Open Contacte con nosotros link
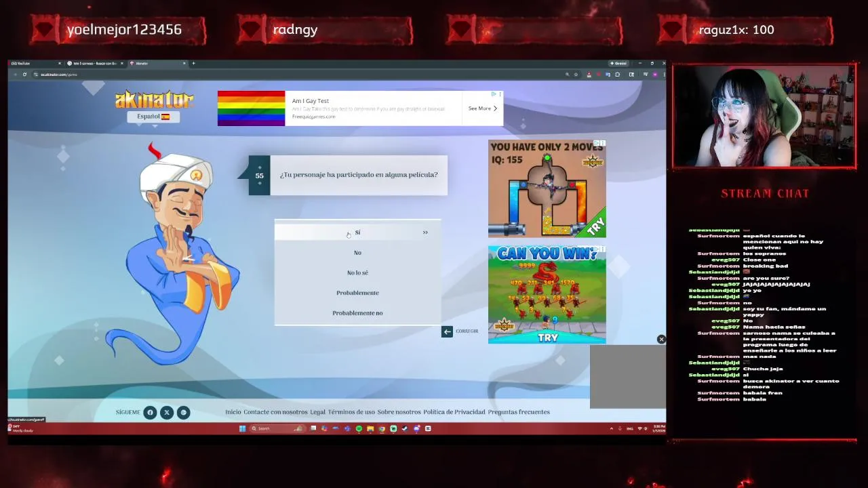The image size is (868, 488). 275,412
